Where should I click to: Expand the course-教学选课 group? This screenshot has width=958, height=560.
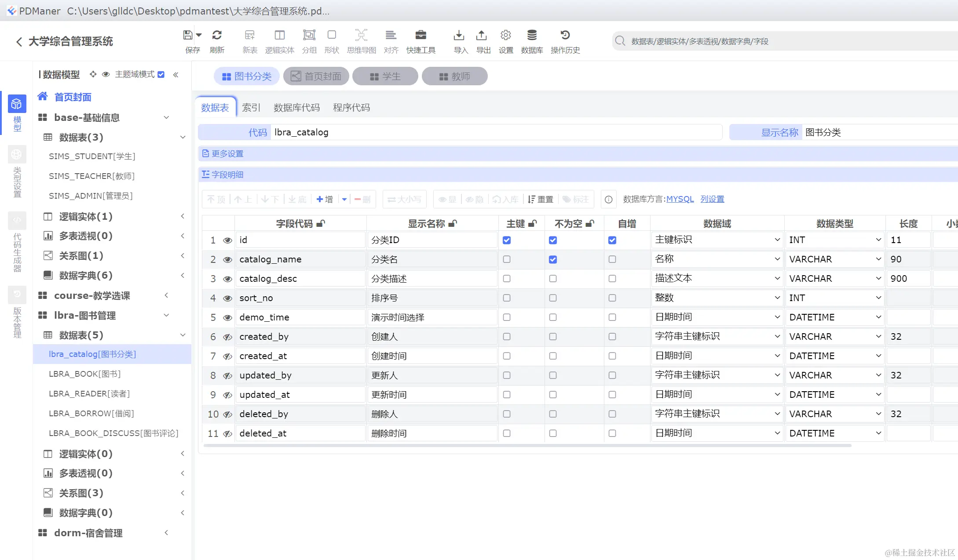tap(166, 295)
